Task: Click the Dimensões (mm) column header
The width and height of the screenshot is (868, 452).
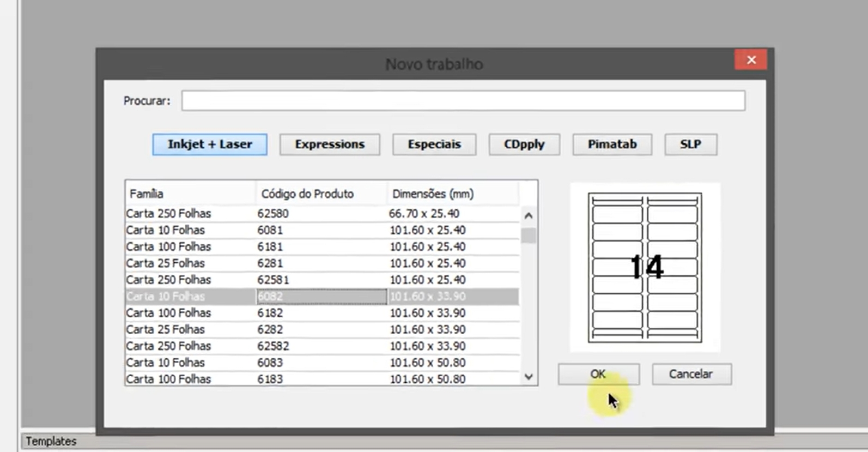Action: tap(452, 194)
